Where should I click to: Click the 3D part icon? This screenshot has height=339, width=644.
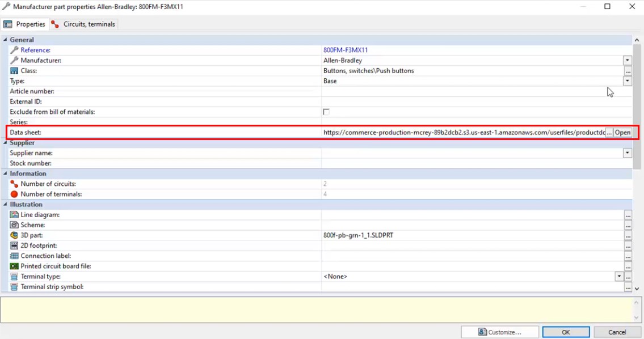click(x=14, y=235)
